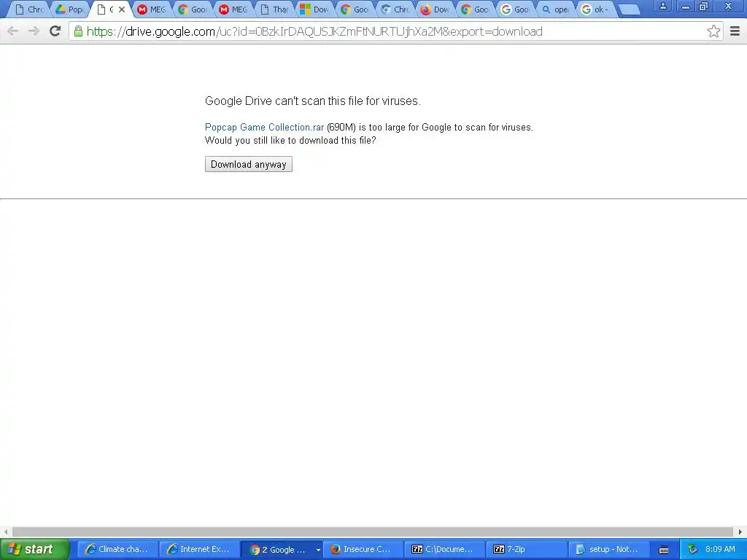Click the 8:09 AM clock

[720, 550]
